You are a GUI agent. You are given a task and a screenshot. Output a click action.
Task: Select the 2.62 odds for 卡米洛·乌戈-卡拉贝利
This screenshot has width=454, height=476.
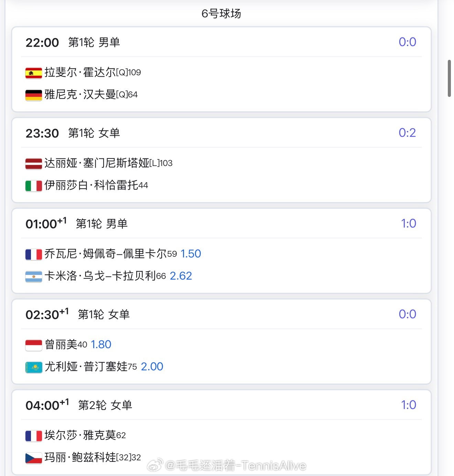tap(181, 276)
